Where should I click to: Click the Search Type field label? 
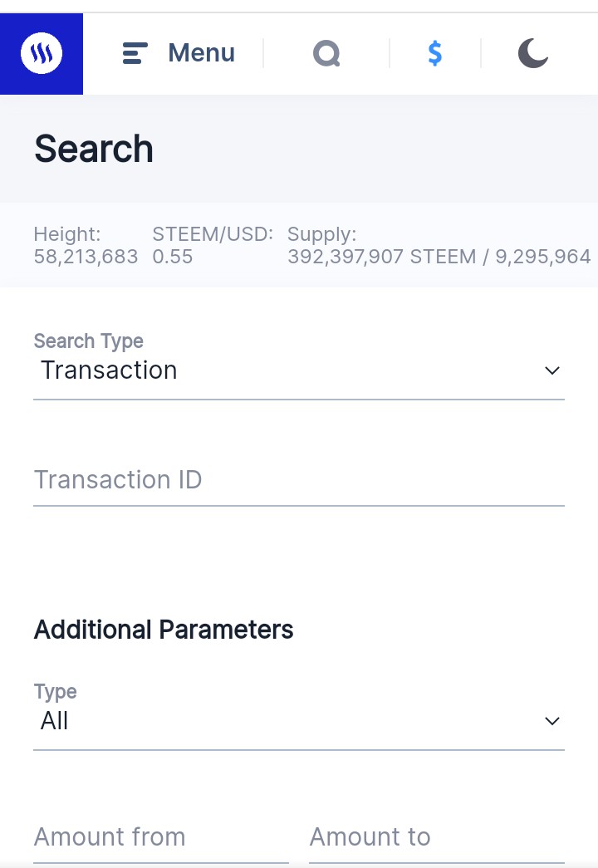tap(88, 341)
